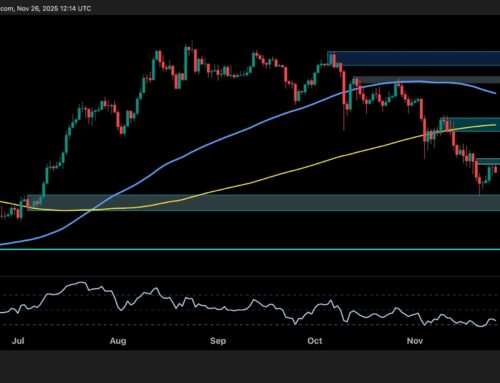This screenshot has width=500, height=383.
Task: Click the Jul label on time axis
Action: tap(18, 341)
